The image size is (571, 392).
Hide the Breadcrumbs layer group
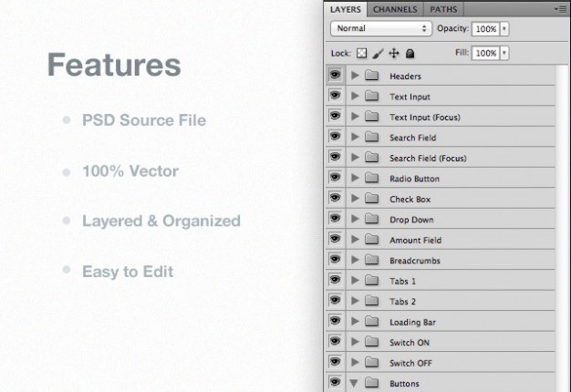tap(335, 259)
